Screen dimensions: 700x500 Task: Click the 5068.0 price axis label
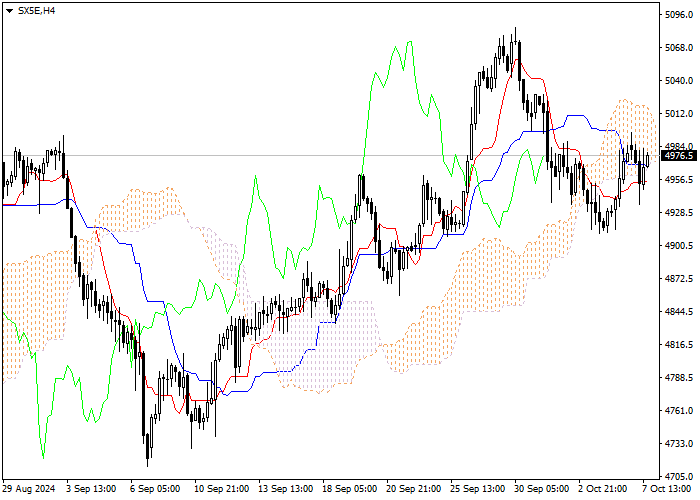click(x=679, y=48)
